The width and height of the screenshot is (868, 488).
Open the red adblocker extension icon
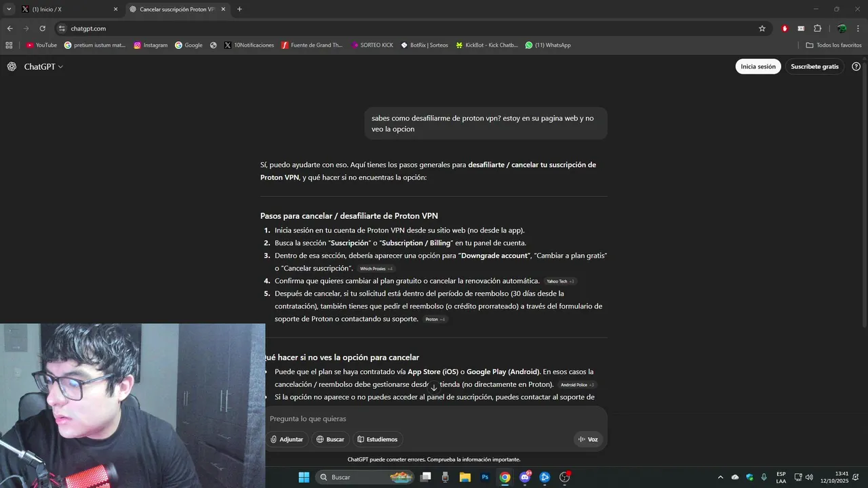tap(785, 28)
